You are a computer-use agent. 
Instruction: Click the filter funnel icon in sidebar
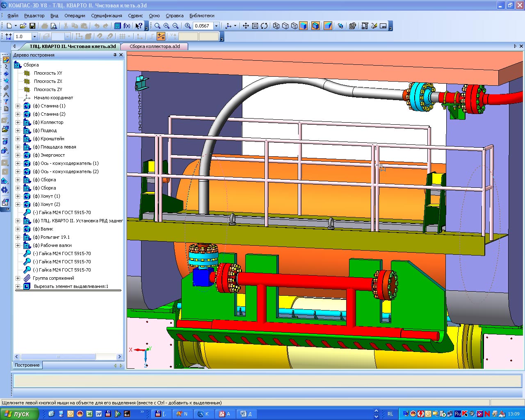pos(6,101)
